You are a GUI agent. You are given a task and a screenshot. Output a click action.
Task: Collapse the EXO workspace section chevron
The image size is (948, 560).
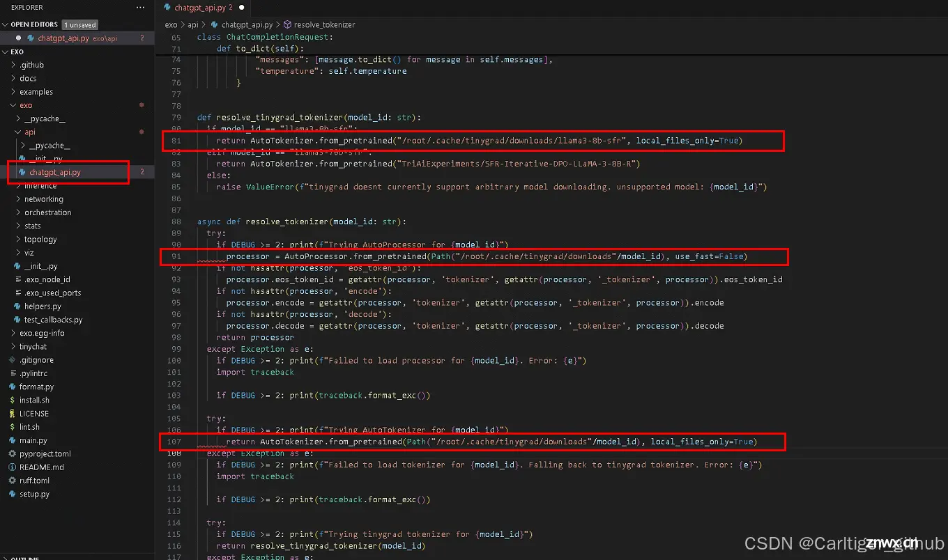pos(6,52)
